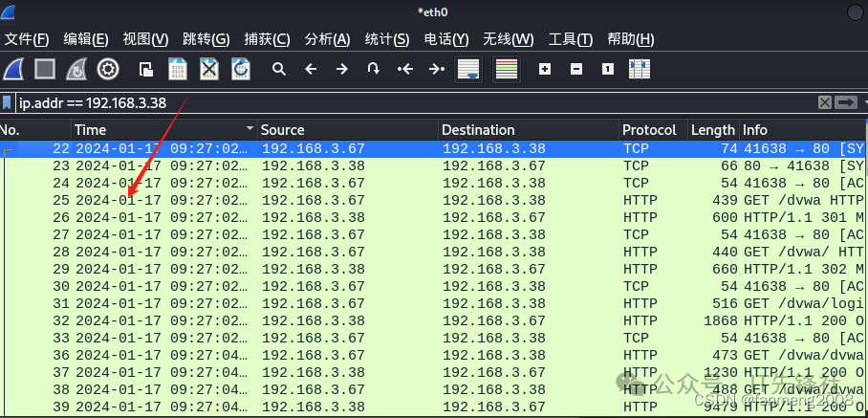Viewport: 868px width, 418px height.
Task: Open the 统计(S) statistics menu
Action: (x=386, y=39)
